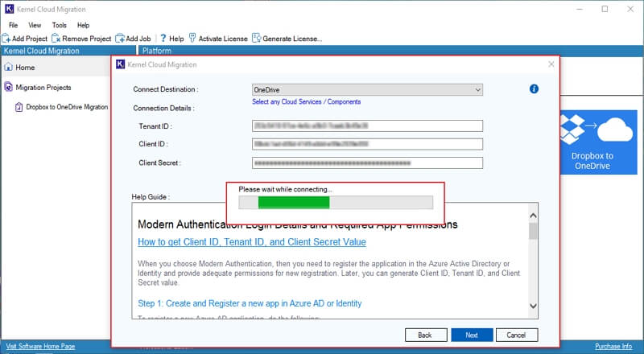
Task: Open How to get Client ID link
Action: [252, 242]
